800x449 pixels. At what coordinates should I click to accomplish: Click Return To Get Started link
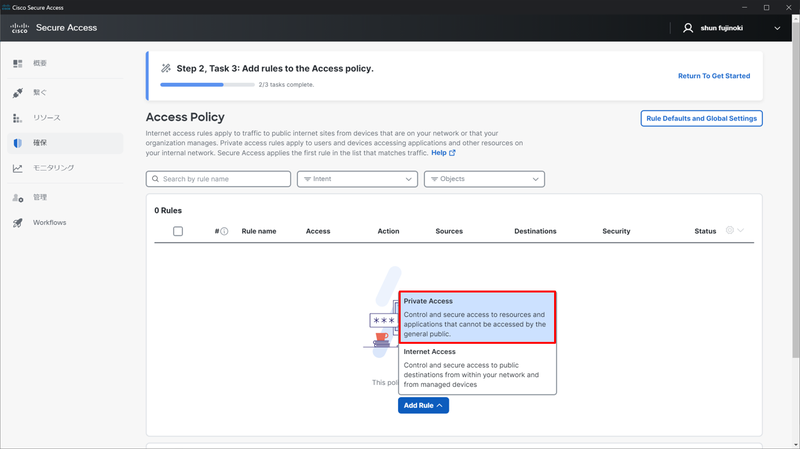714,76
